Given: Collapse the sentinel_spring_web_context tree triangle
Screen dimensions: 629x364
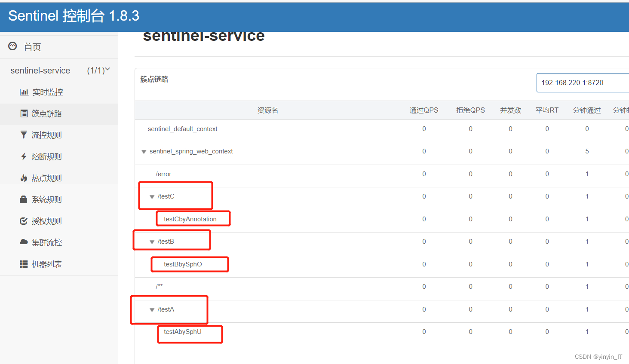Looking at the screenshot, I should click(144, 152).
